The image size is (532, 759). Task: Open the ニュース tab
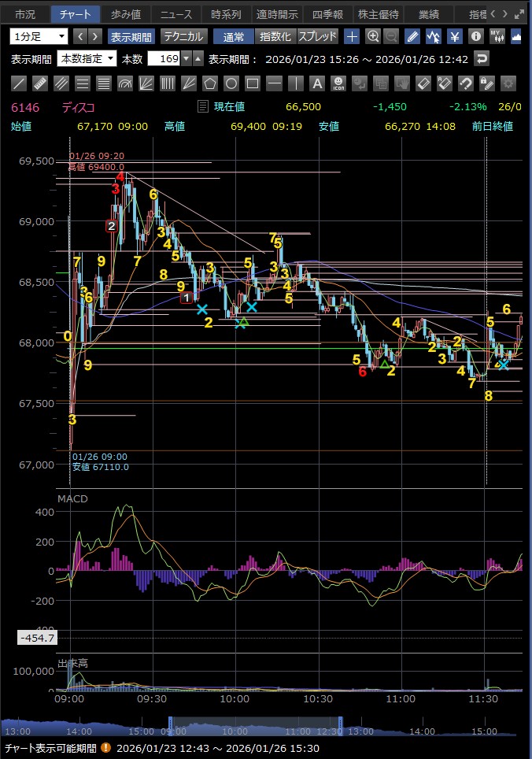(175, 14)
